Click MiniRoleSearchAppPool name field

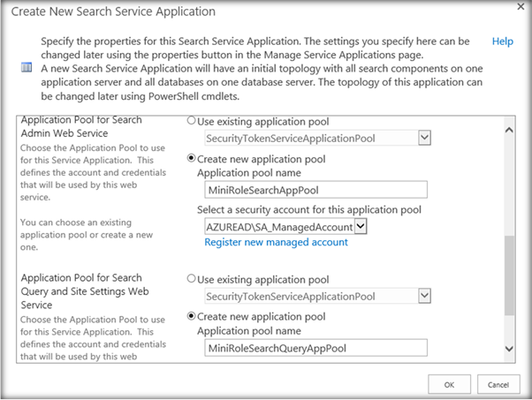(x=315, y=190)
